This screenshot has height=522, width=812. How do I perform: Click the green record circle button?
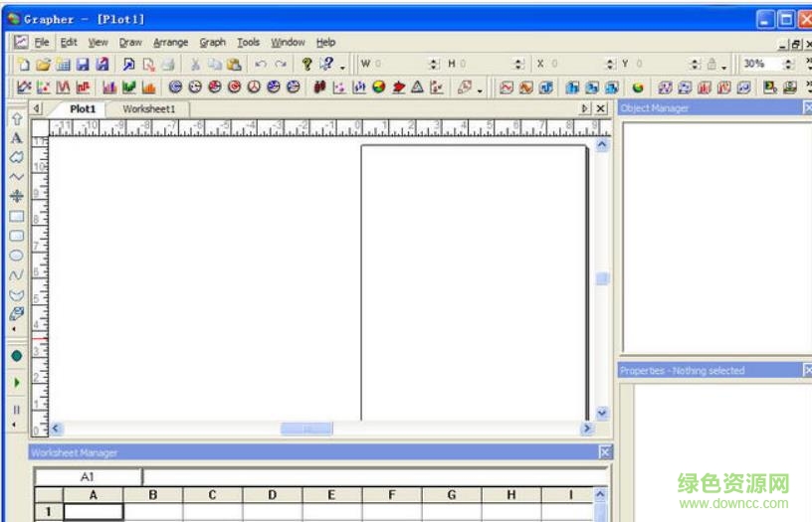[16, 355]
